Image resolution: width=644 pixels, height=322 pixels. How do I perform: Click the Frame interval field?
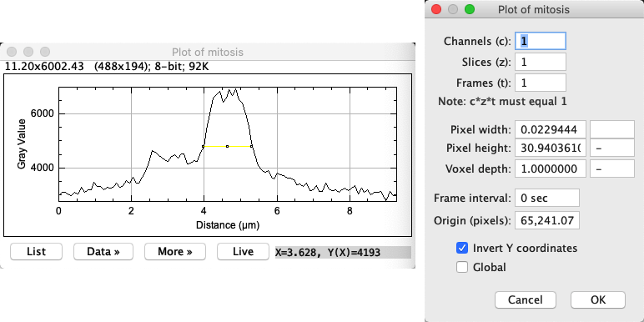(x=547, y=198)
